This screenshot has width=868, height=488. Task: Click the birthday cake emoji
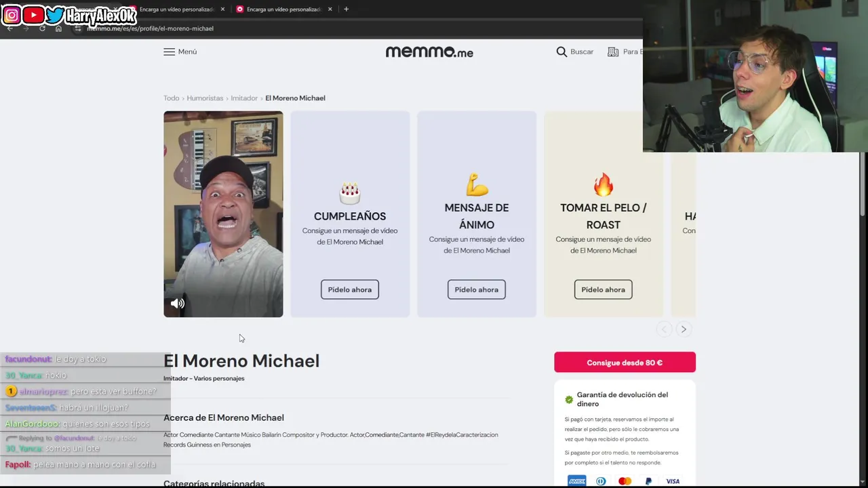click(x=350, y=193)
